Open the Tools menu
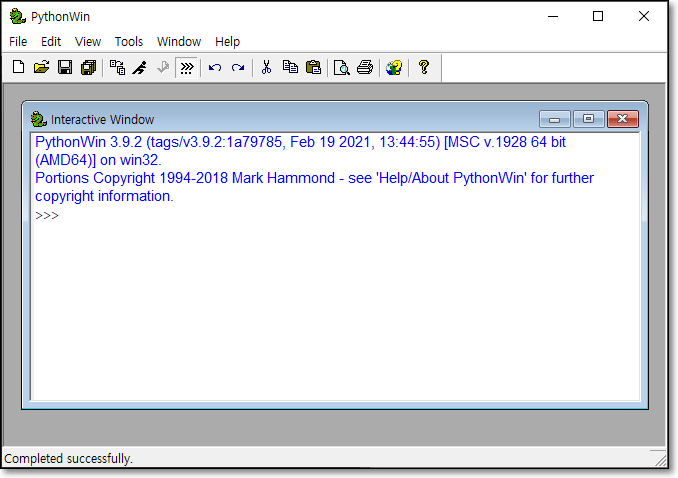This screenshot has width=678, height=478. click(129, 42)
